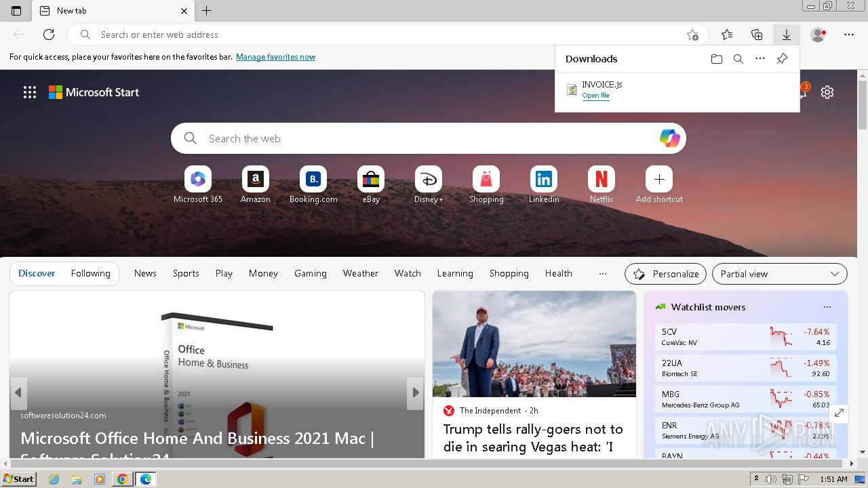This screenshot has height=488, width=868.
Task: Select the News category
Action: [x=145, y=273]
